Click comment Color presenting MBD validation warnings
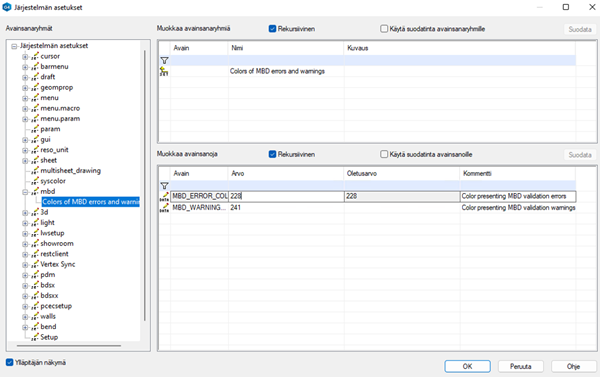Viewport: 600px width, 377px height. click(518, 207)
